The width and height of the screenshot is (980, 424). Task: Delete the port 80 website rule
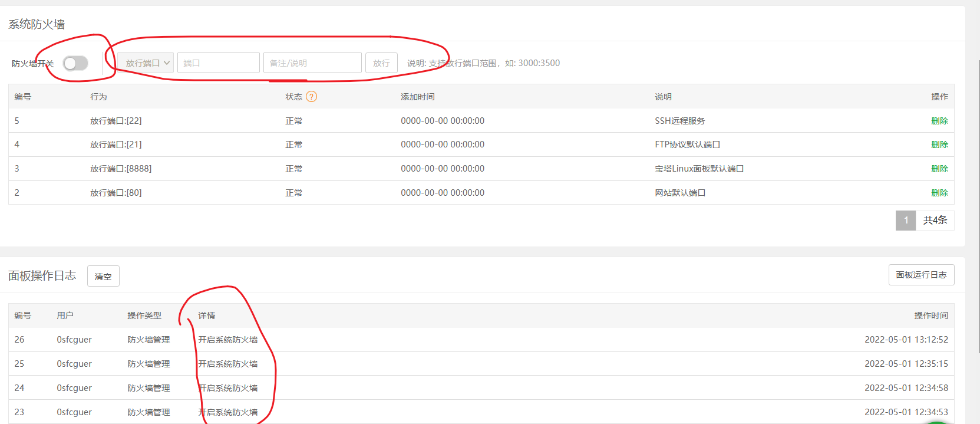pyautogui.click(x=939, y=193)
